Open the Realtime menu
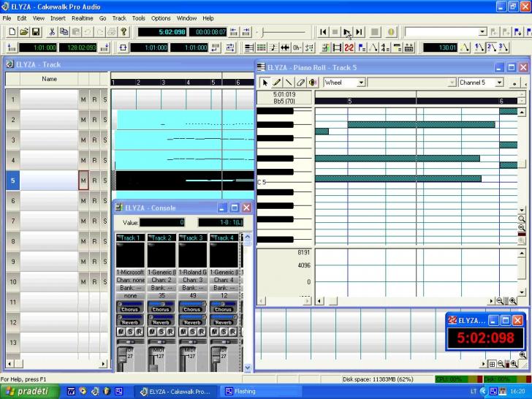Image resolution: width=532 pixels, height=399 pixels. pyautogui.click(x=82, y=18)
